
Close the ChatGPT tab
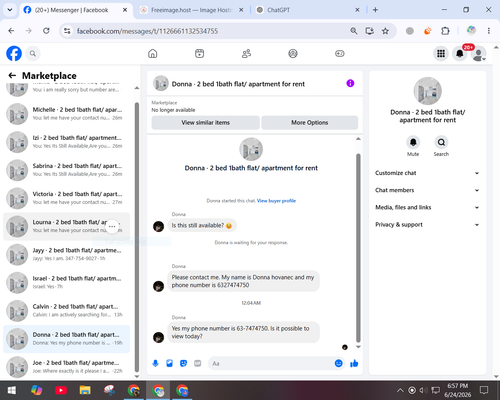(357, 10)
